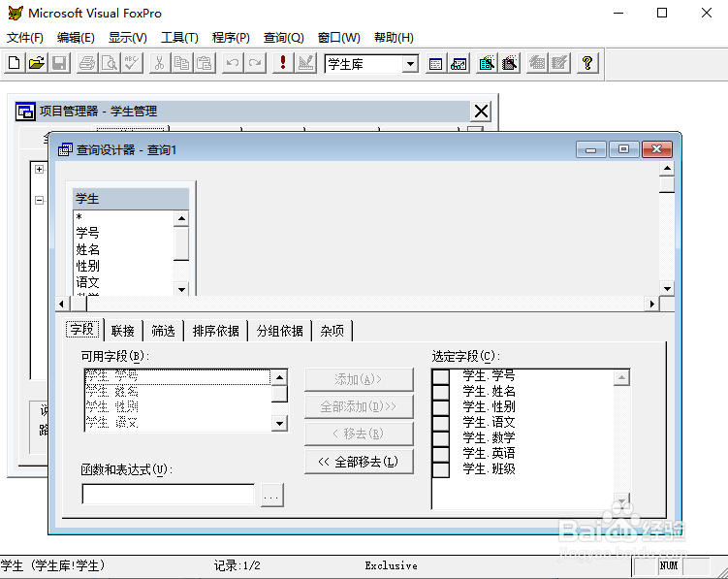728x579 pixels.
Task: Click the Modify Form toolbar icon
Action: (x=306, y=63)
